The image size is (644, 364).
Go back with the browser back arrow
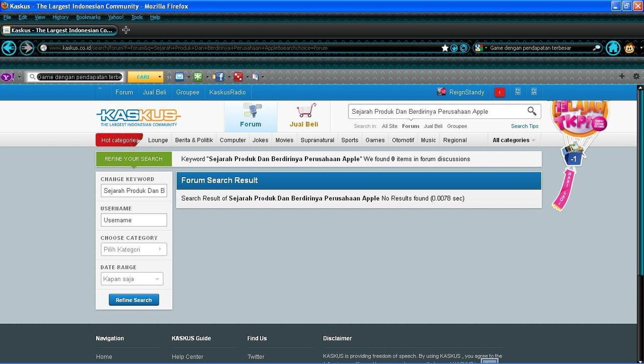9,48
